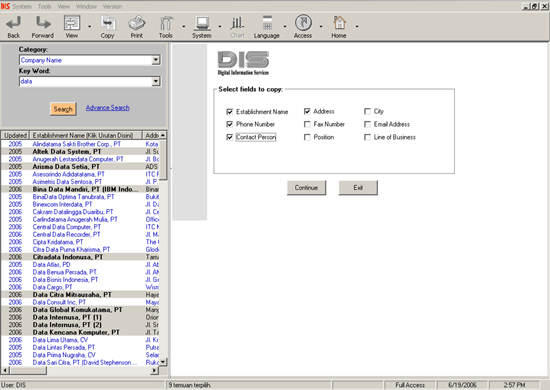The height and width of the screenshot is (390, 550).
Task: Check the City checkbox
Action: (367, 112)
